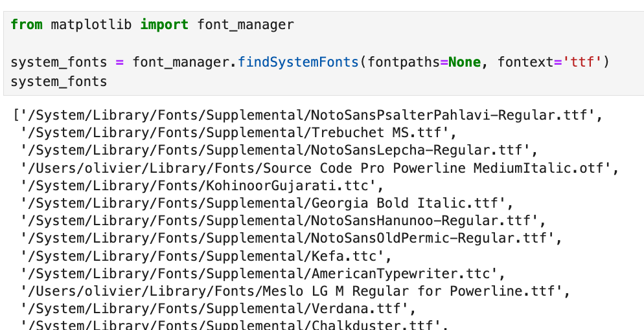Image resolution: width=644 pixels, height=330 pixels.
Task: Click the AmericanTypewriter.ttc output line
Action: [263, 274]
